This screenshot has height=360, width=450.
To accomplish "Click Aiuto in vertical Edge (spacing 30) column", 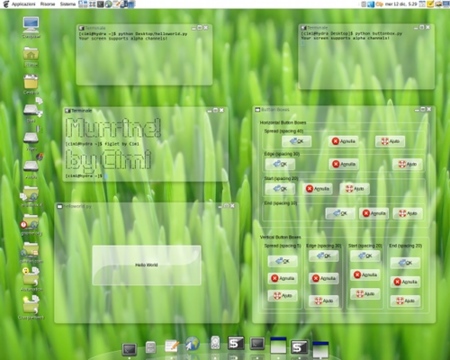I will pos(324,301).
